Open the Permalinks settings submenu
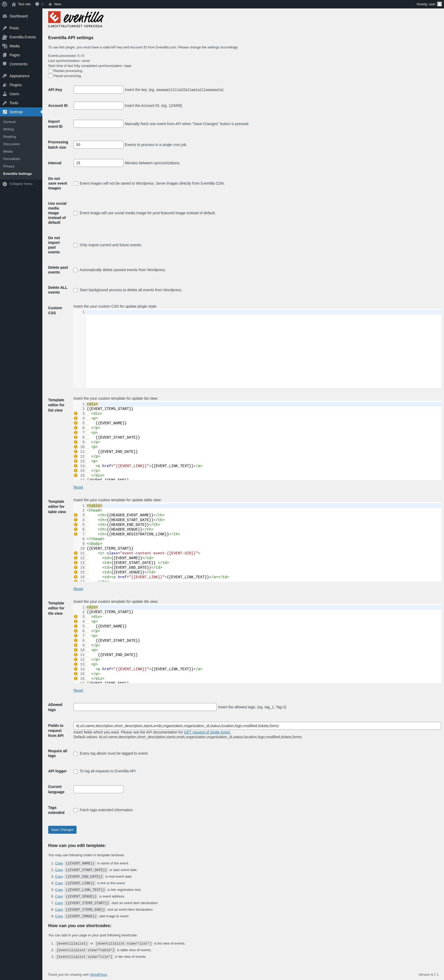Screen dimensions: 444x980 [11, 159]
